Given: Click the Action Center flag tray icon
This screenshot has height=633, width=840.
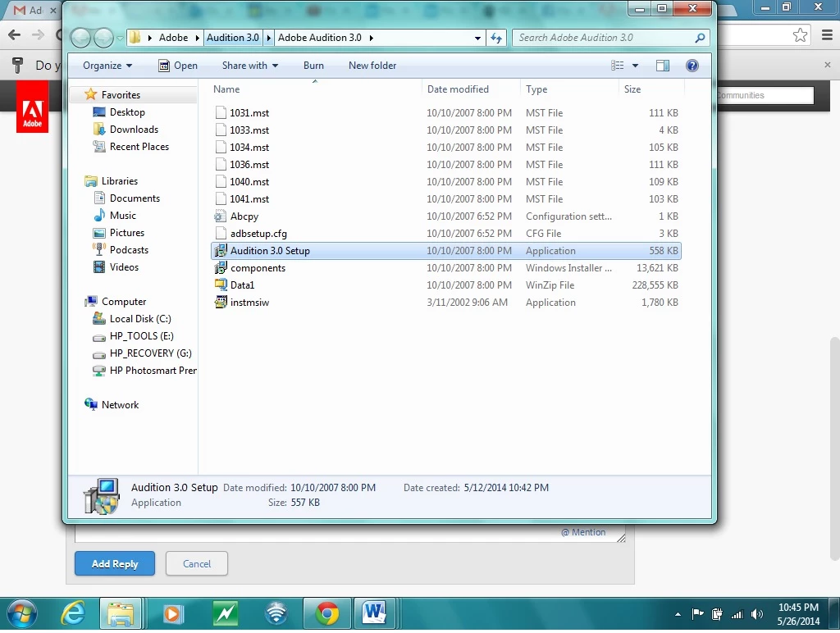Looking at the screenshot, I should [x=697, y=614].
